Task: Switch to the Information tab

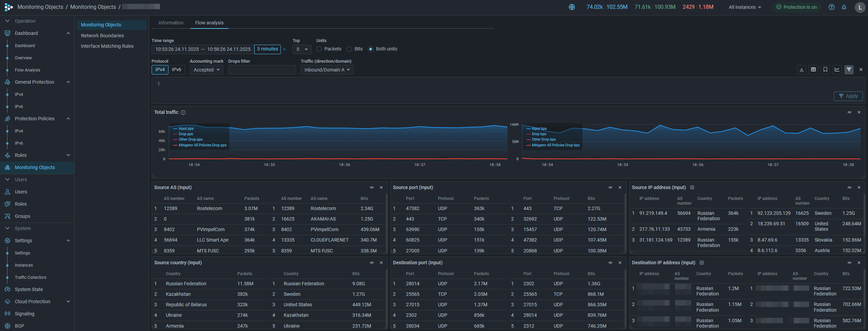Action: [x=171, y=23]
